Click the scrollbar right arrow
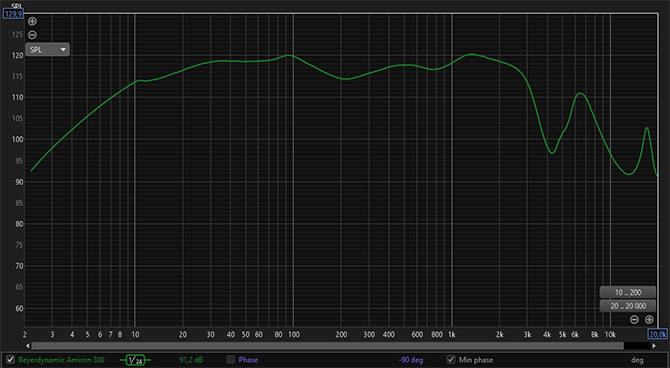 tap(654, 345)
